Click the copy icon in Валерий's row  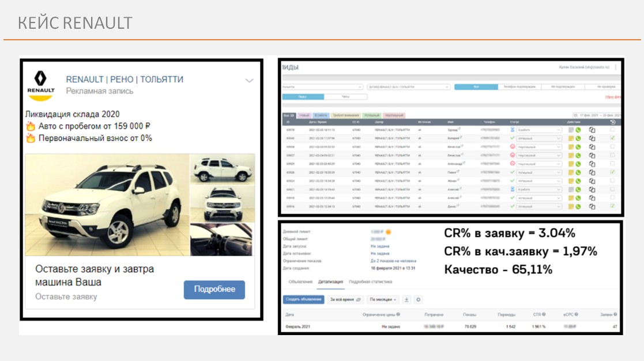(x=592, y=138)
